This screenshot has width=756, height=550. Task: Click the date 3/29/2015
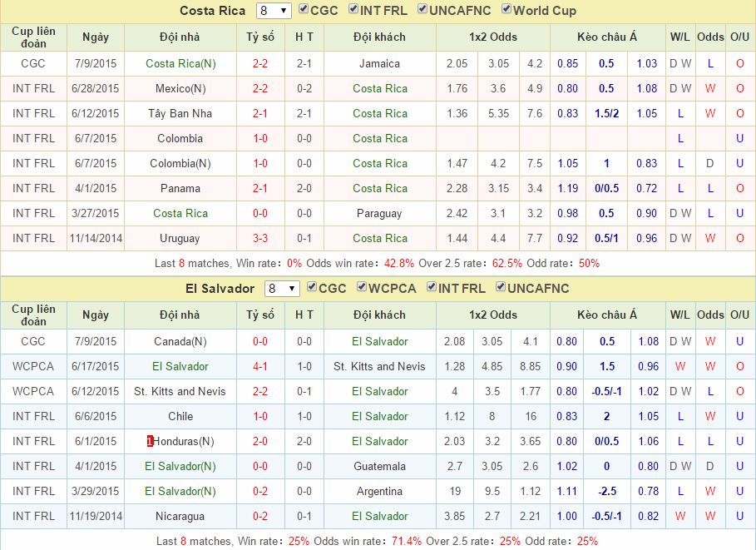tap(96, 491)
